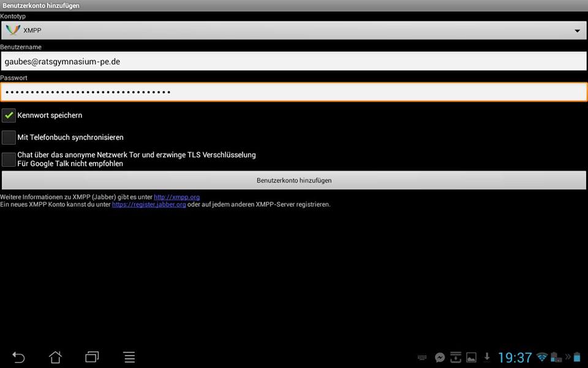The image size is (588, 368).
Task: Open the register.jabber.org link
Action: point(149,204)
